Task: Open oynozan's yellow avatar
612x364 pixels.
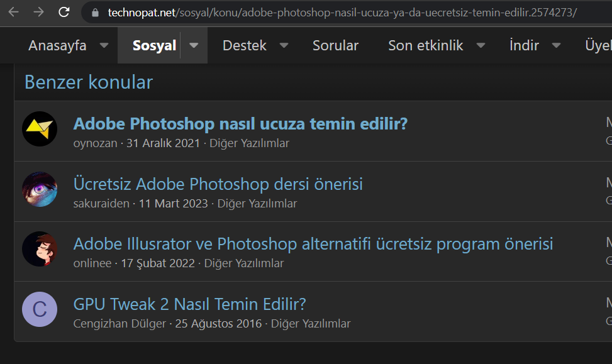Action: click(x=40, y=129)
